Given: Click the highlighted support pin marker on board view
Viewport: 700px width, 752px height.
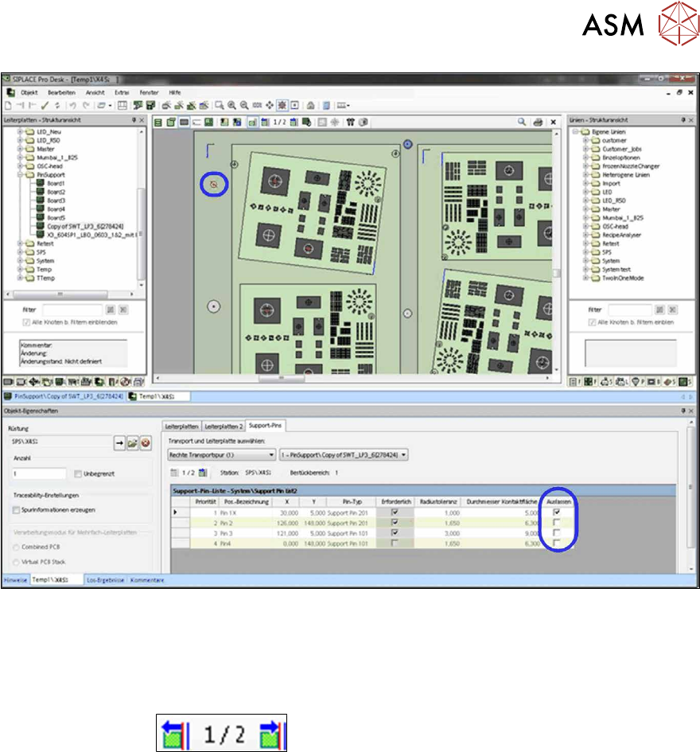Looking at the screenshot, I should coord(214,184).
